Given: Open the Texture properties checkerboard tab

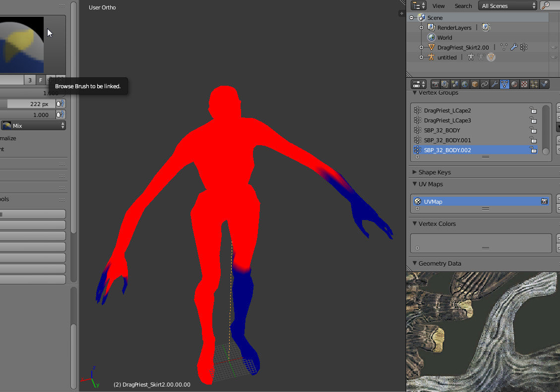Looking at the screenshot, I should point(524,84).
